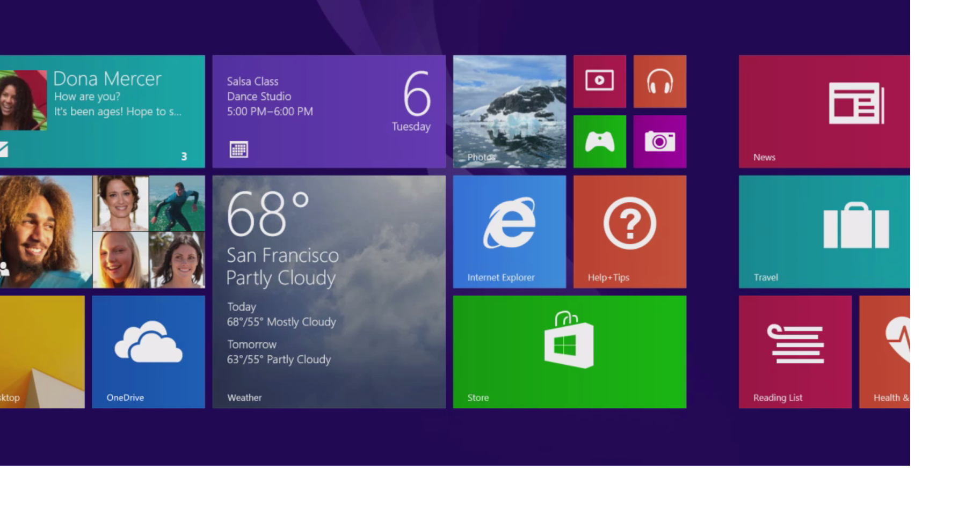
Task: Open Calendar tile showing Salsa Class
Action: (329, 111)
